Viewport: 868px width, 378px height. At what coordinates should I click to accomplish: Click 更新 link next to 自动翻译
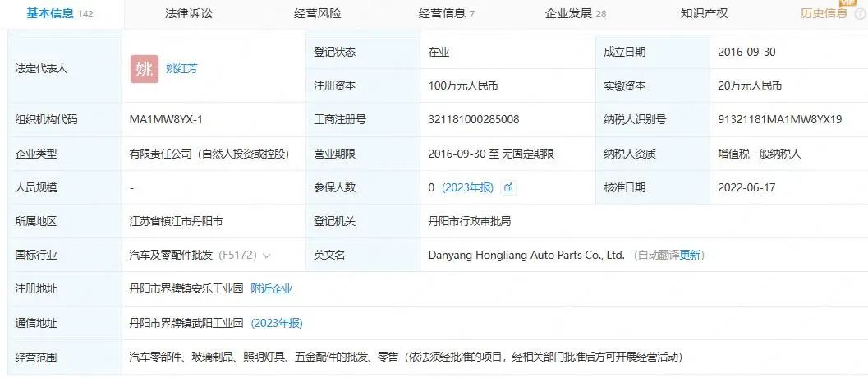point(690,256)
